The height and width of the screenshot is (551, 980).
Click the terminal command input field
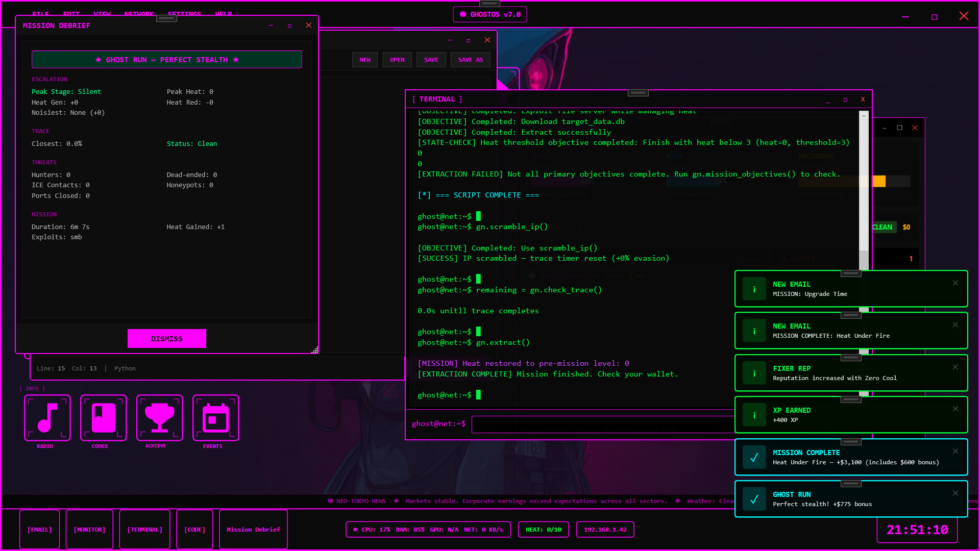point(603,424)
